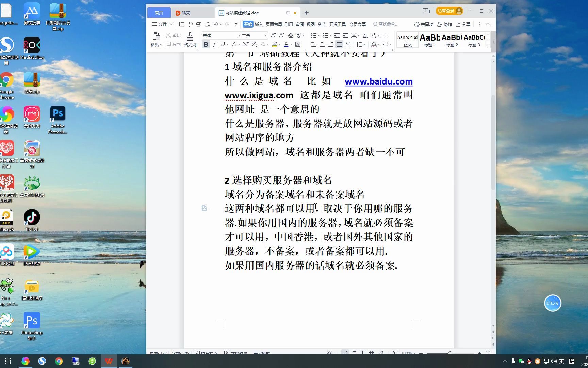Toggle Bold formatting
The width and height of the screenshot is (588, 368).
(206, 44)
